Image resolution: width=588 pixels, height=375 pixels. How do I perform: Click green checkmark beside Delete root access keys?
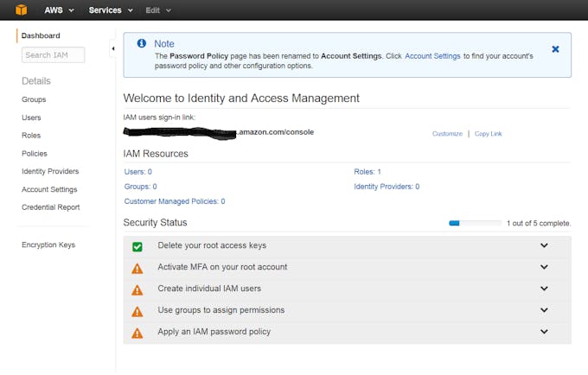[137, 246]
